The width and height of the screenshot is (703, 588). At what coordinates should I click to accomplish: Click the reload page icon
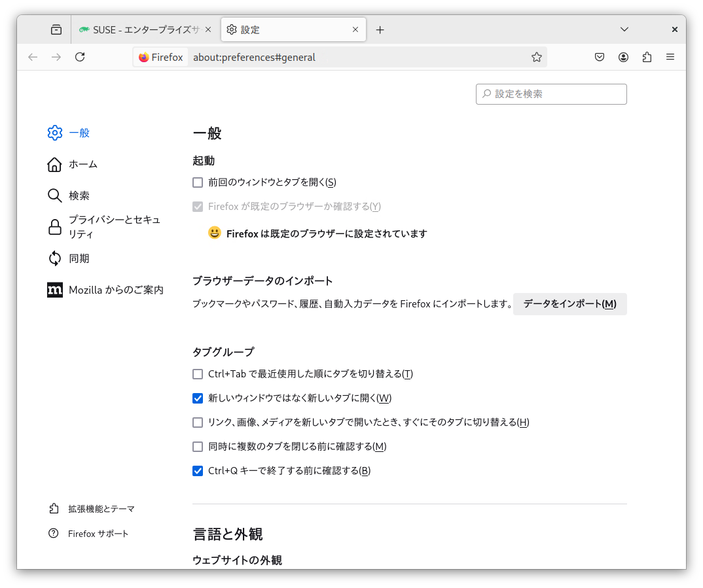(80, 57)
